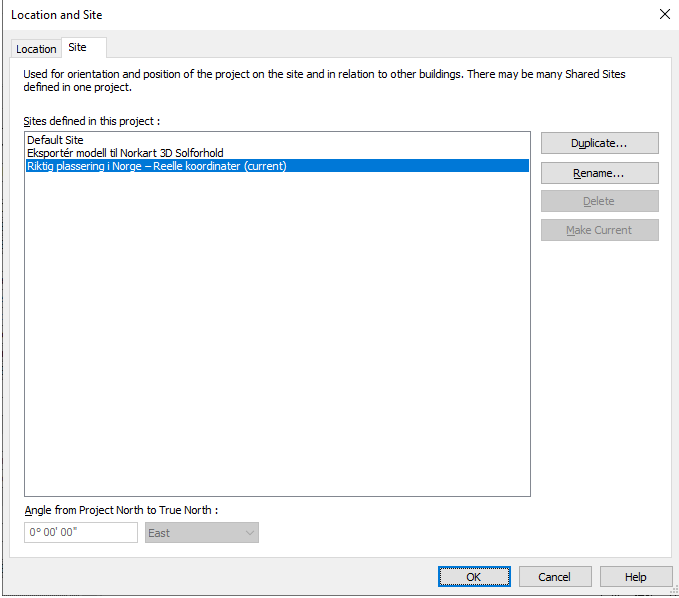679x598 pixels.
Task: Cancel the Location and Site dialog
Action: coord(555,577)
